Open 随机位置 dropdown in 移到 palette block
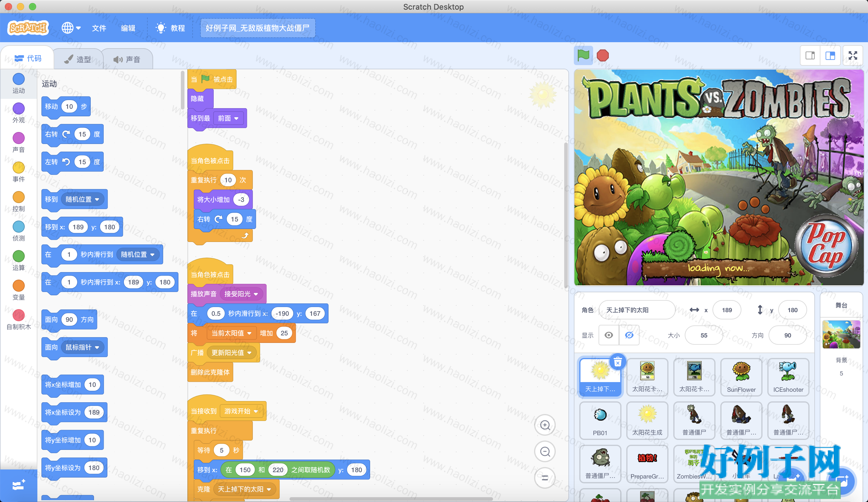868x502 pixels. (82, 199)
